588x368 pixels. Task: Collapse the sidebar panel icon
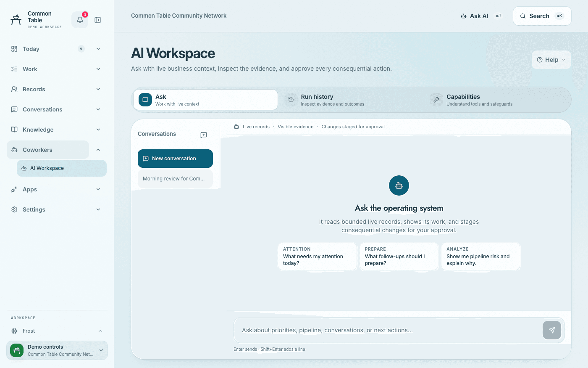pyautogui.click(x=98, y=20)
